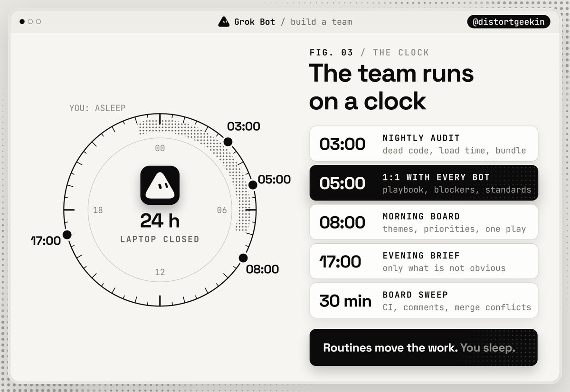Click the "Routines move the work. You sleep." banner
Viewport: 570px width, 392px height.
[x=424, y=347]
